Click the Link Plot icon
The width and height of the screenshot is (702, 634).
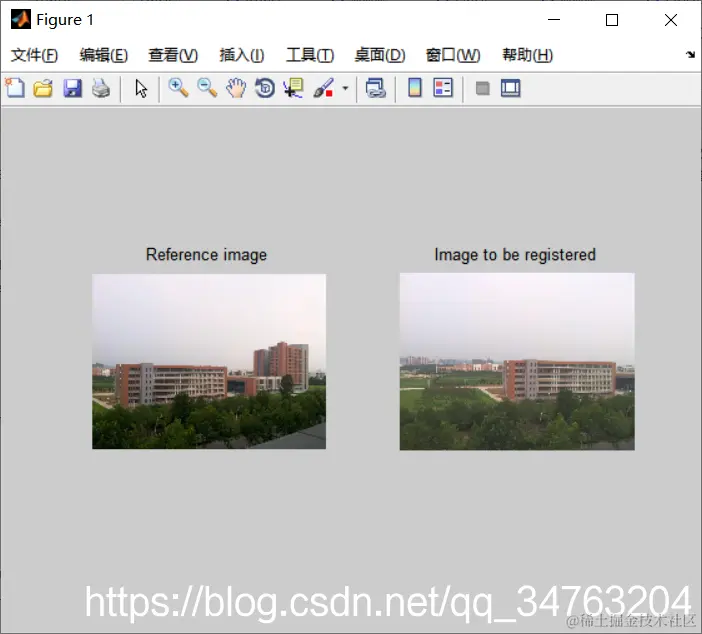pos(376,88)
